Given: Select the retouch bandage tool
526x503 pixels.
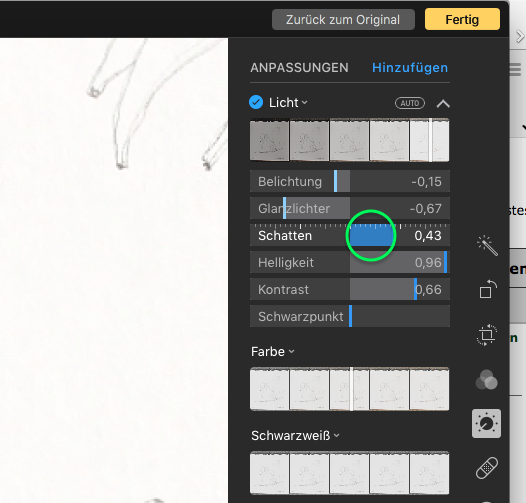Looking at the screenshot, I should 487,468.
